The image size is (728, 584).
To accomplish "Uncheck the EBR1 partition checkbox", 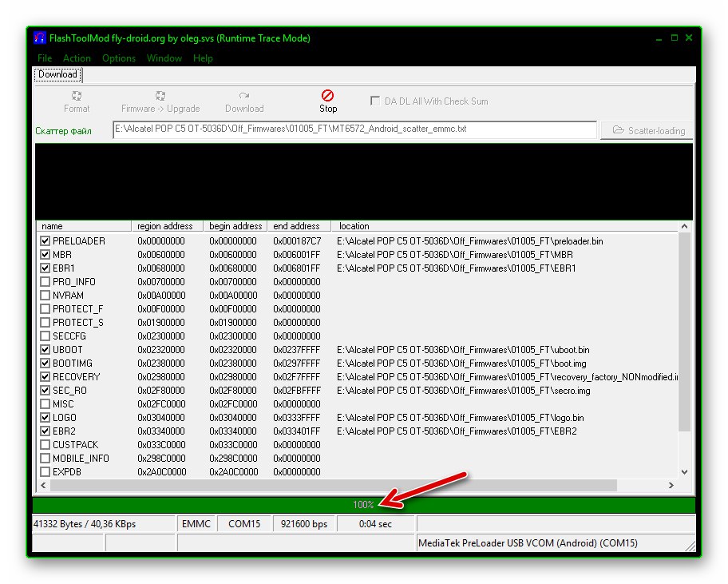I will [45, 268].
